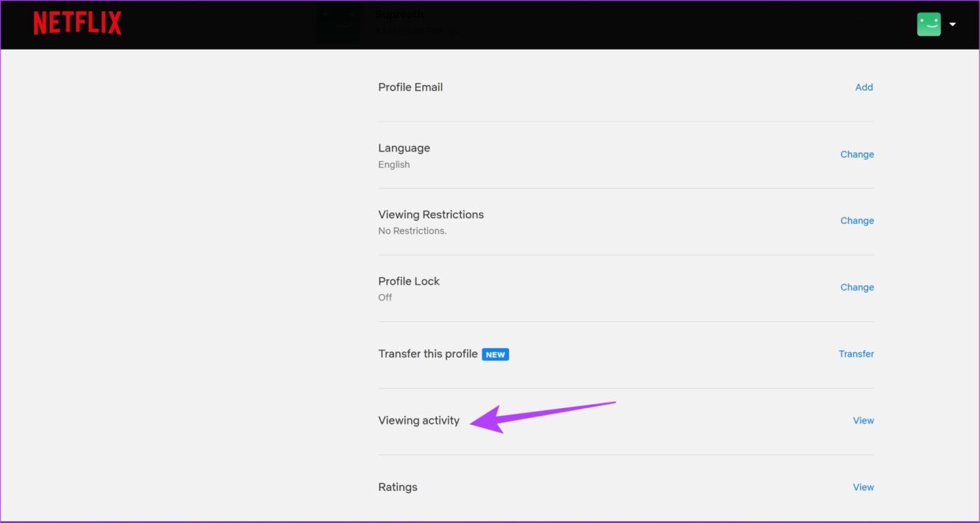Click the Ratings label
The width and height of the screenshot is (980, 523).
point(398,487)
